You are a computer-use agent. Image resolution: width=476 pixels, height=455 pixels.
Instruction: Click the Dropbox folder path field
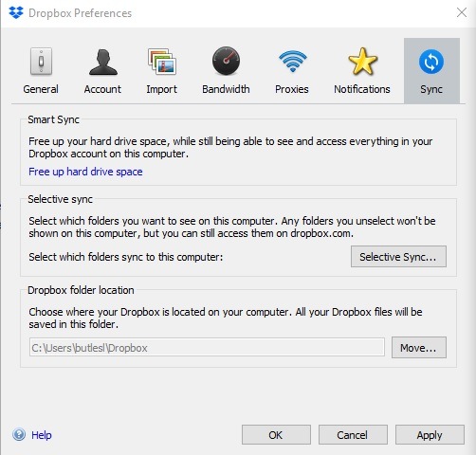coord(207,347)
